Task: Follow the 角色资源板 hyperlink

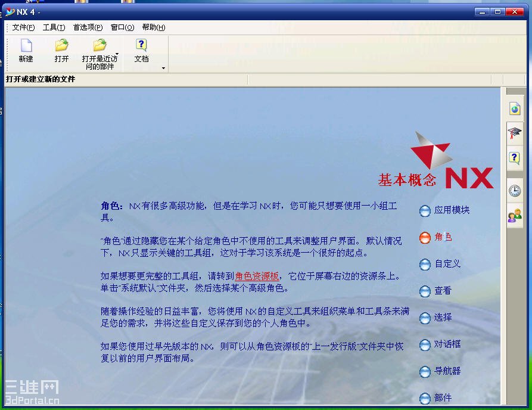Action: (257, 277)
